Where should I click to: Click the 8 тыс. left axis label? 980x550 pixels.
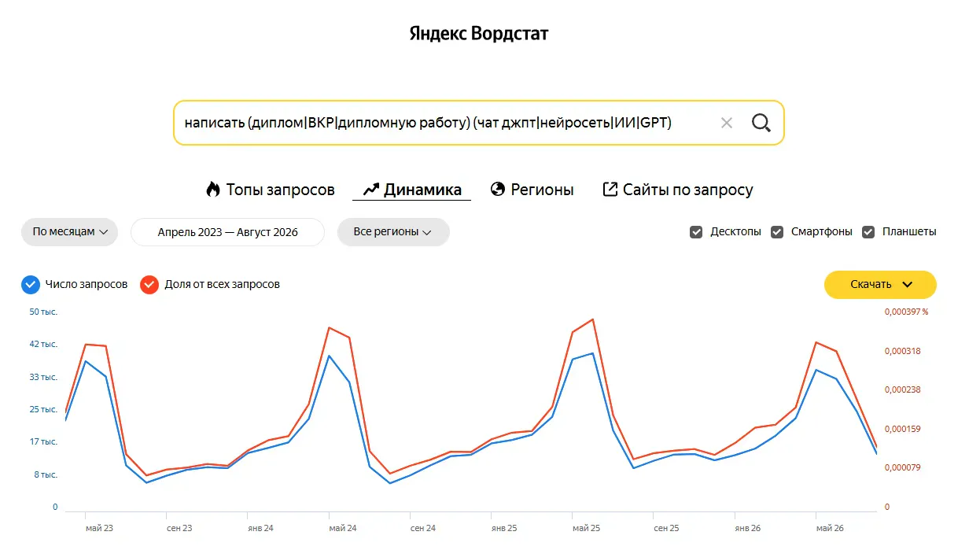[x=46, y=475]
